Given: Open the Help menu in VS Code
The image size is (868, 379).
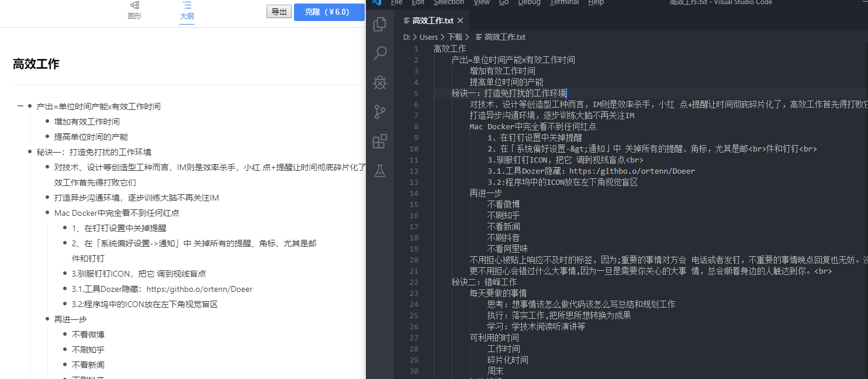Looking at the screenshot, I should [596, 2].
